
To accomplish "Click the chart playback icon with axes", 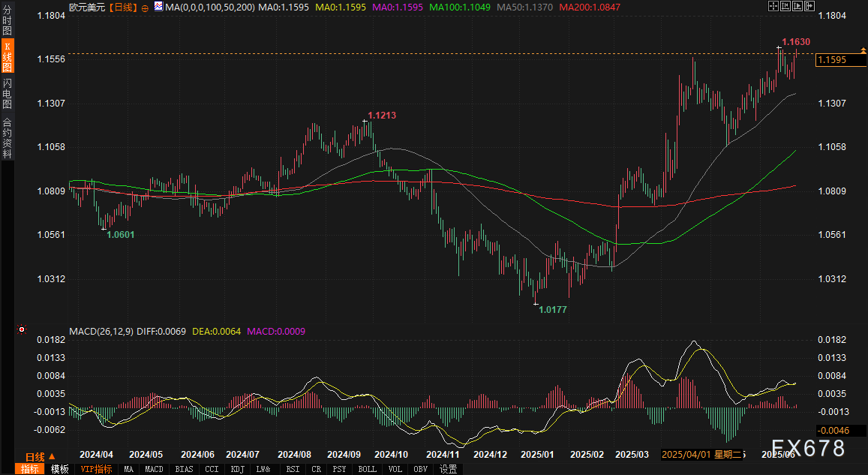I will point(797,6).
